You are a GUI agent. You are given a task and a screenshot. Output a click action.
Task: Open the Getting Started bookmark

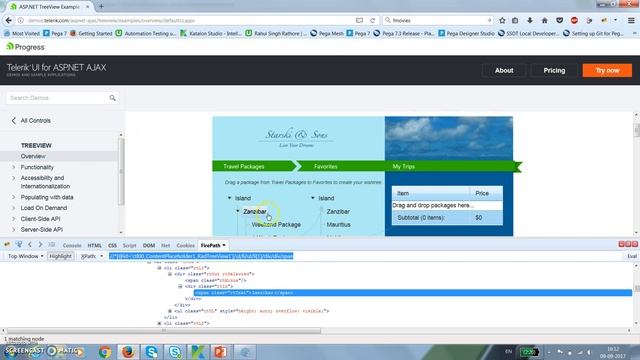coord(91,33)
